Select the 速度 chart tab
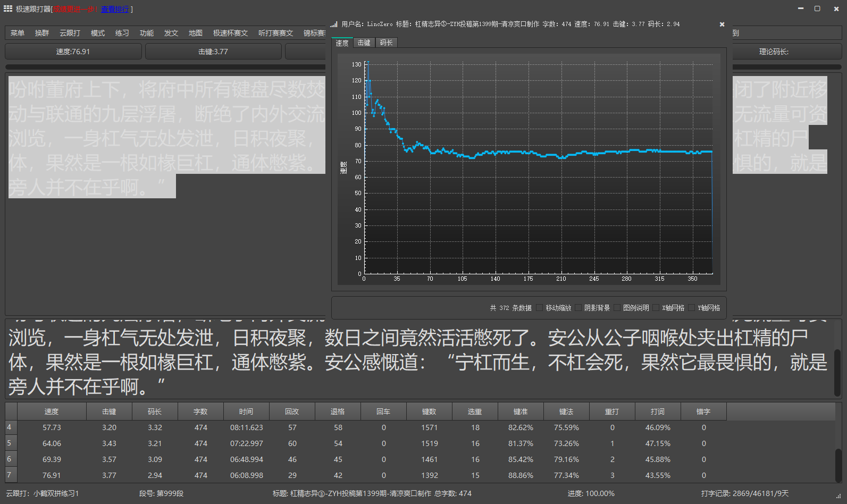 [342, 43]
